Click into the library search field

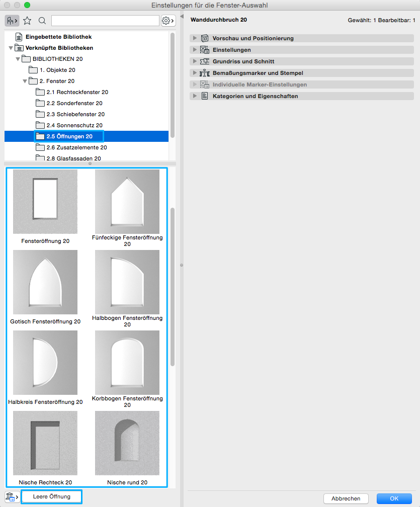coord(105,21)
